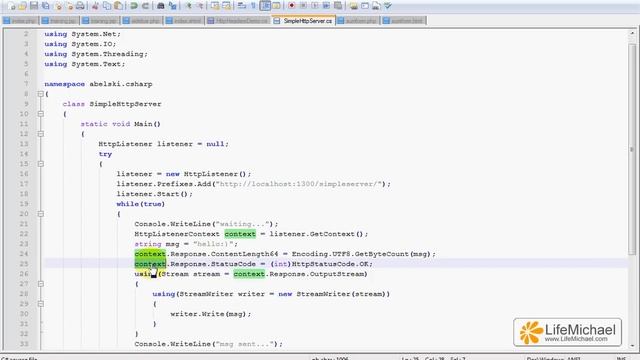Screen dimensions: 640x360
Task: Click 'HttpStatusCode.OK' on line 25
Action: click(x=330, y=264)
